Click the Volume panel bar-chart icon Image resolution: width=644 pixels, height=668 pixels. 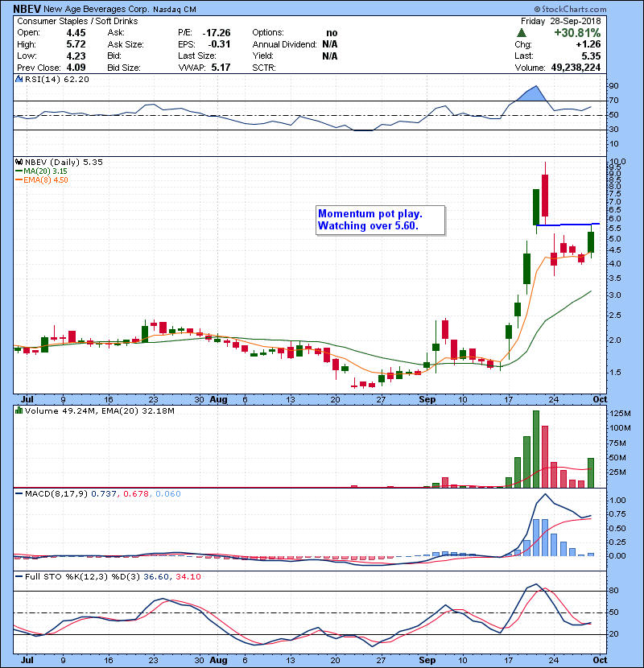[x=19, y=410]
